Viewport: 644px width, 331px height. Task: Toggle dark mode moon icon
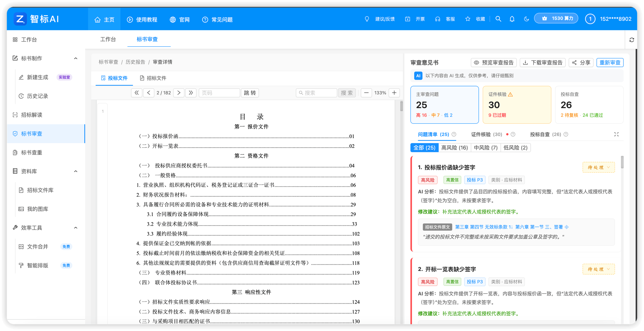tap(526, 19)
